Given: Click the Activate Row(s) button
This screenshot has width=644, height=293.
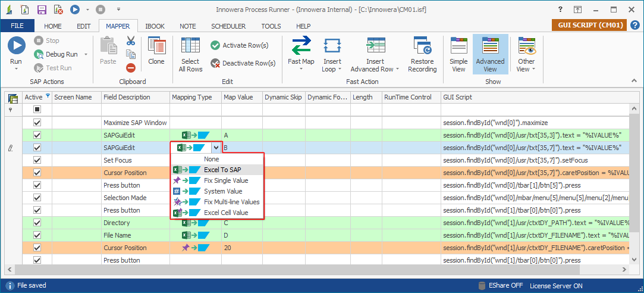Looking at the screenshot, I should [240, 45].
